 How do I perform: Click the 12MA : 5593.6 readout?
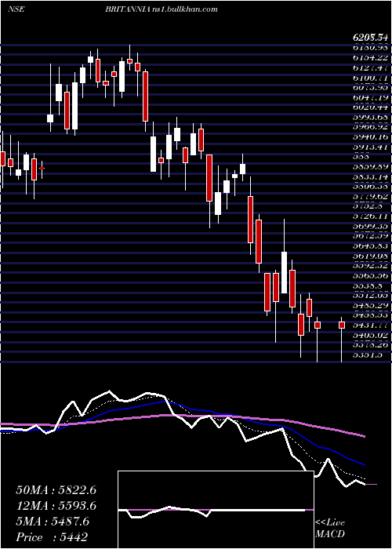[x=56, y=506]
